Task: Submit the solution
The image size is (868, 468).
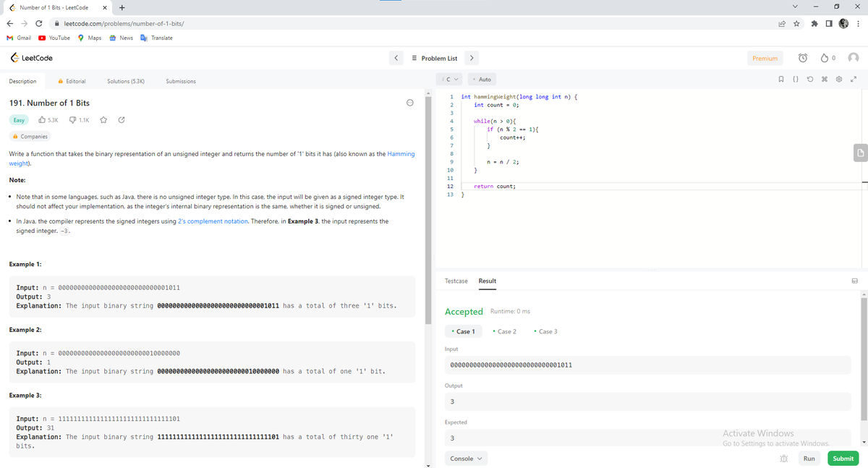Action: tap(843, 459)
